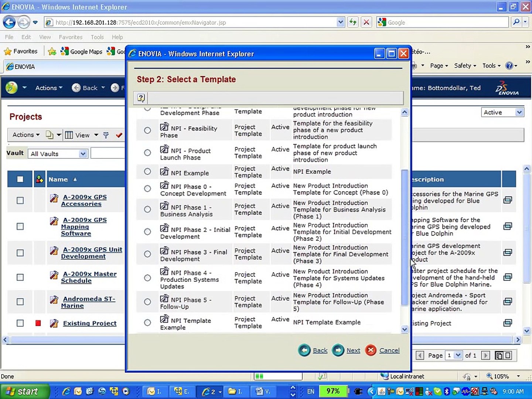Open the Andromeda ST-Marine project link
This screenshot has height=399, width=532.
[x=88, y=302]
